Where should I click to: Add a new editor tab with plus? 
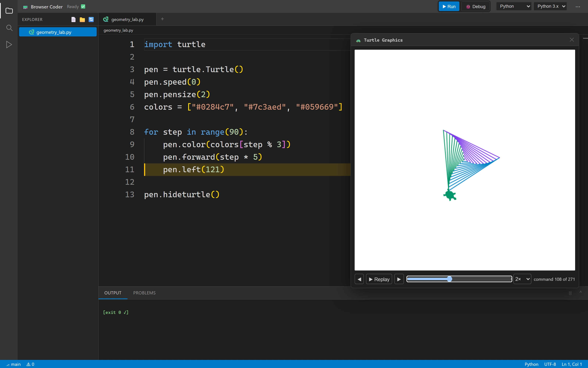pyautogui.click(x=162, y=19)
